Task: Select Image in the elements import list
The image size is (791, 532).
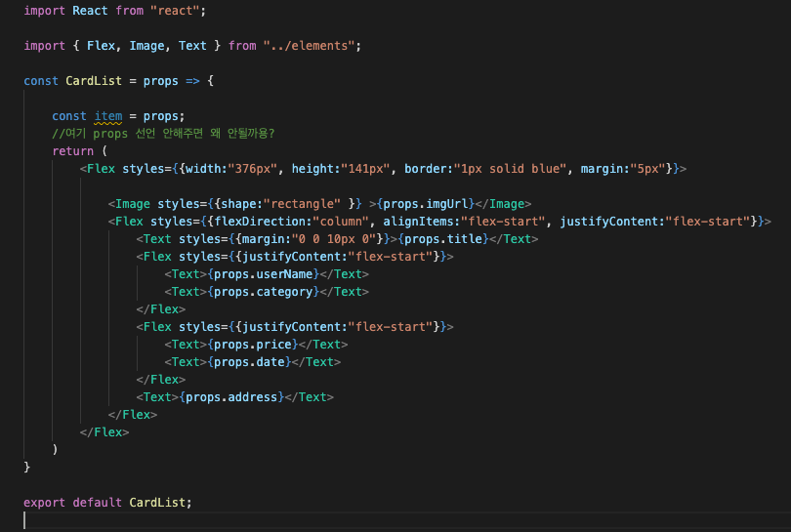Action: [x=146, y=46]
